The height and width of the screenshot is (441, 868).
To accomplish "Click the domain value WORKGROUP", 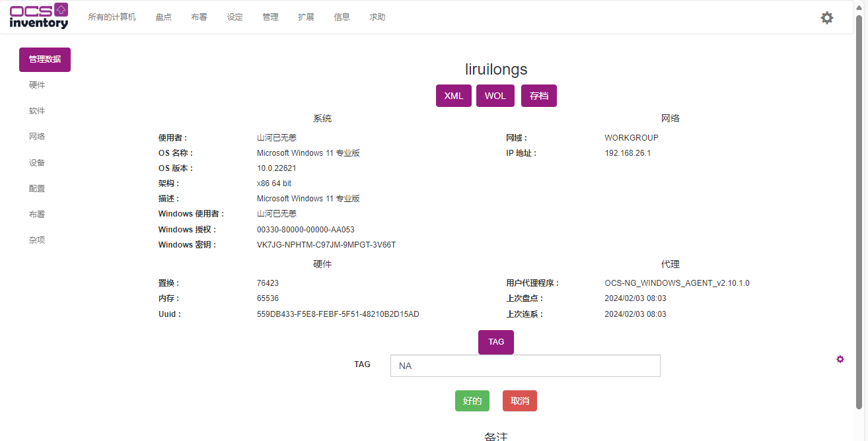I will [632, 138].
